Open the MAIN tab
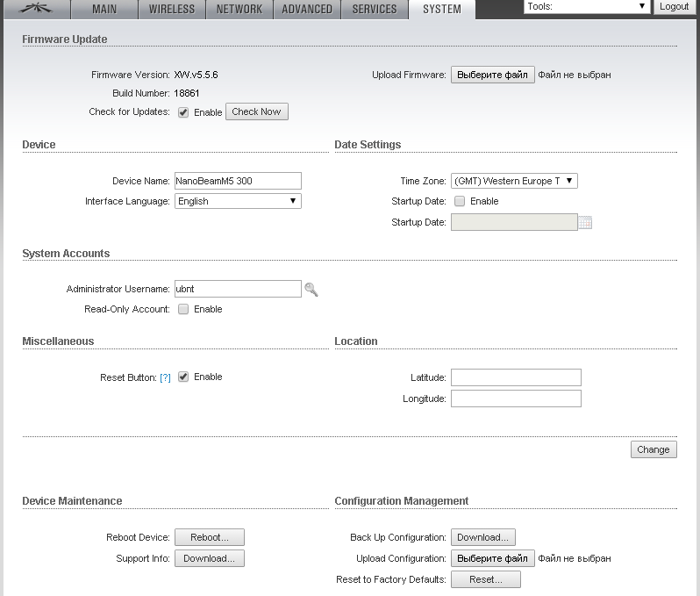This screenshot has width=700, height=596. coord(104,10)
